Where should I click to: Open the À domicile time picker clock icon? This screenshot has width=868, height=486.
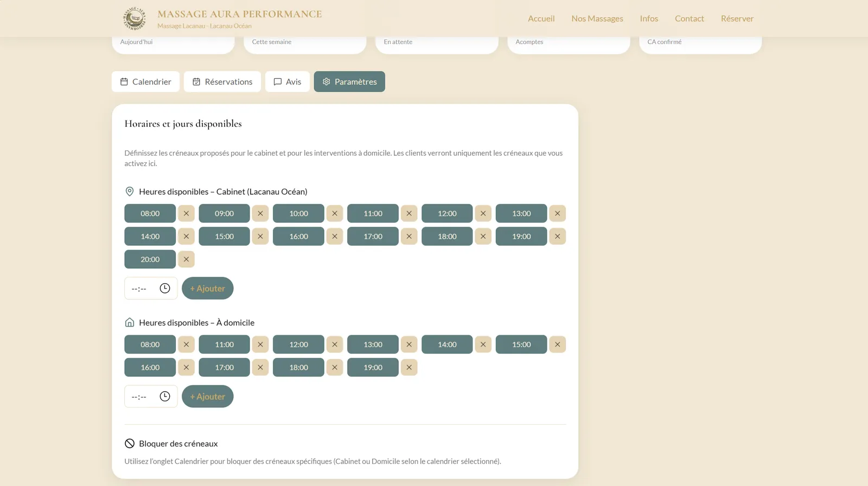[165, 397]
